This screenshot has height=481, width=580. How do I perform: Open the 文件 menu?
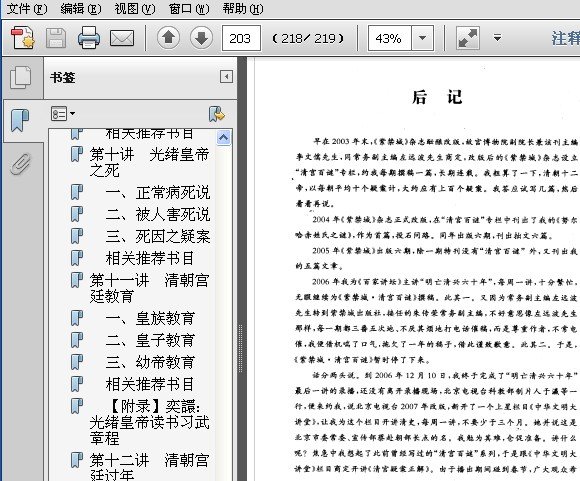pos(27,8)
